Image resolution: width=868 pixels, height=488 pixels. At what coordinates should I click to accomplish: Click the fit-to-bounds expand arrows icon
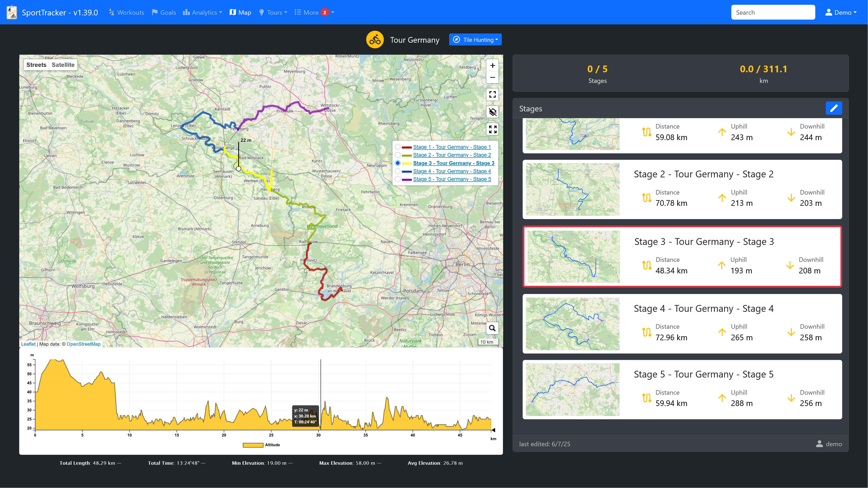[492, 129]
